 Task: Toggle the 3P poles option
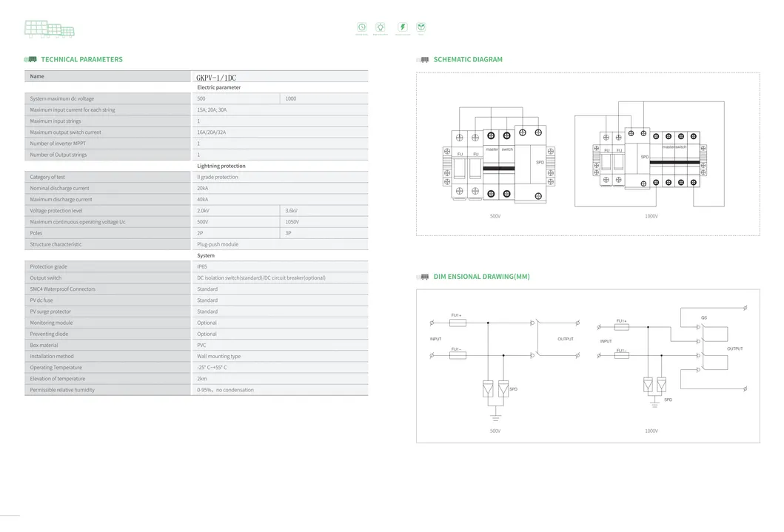pyautogui.click(x=287, y=232)
